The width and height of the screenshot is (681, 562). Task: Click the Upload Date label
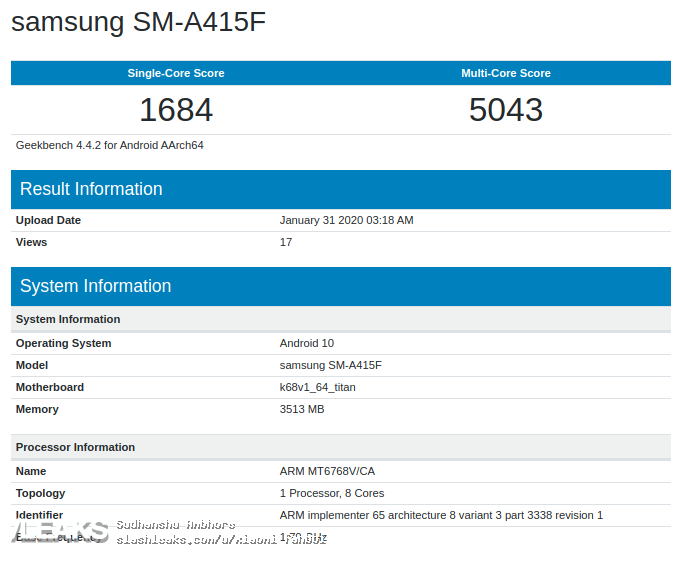(x=48, y=220)
